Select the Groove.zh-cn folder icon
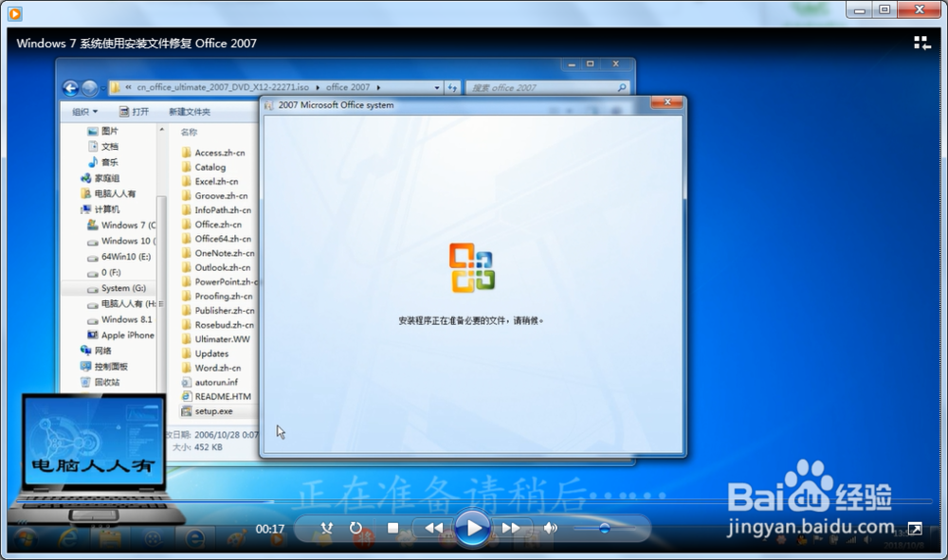Screen dimensions: 948x560 [x=186, y=196]
